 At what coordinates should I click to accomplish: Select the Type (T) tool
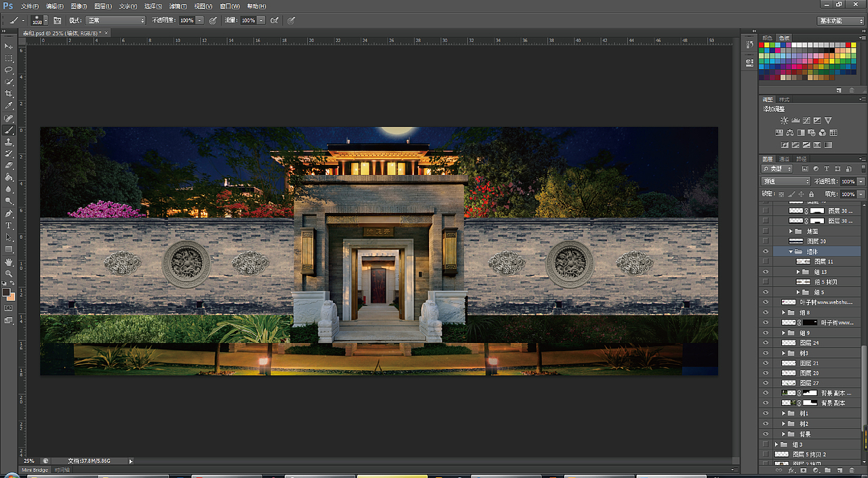[9, 225]
